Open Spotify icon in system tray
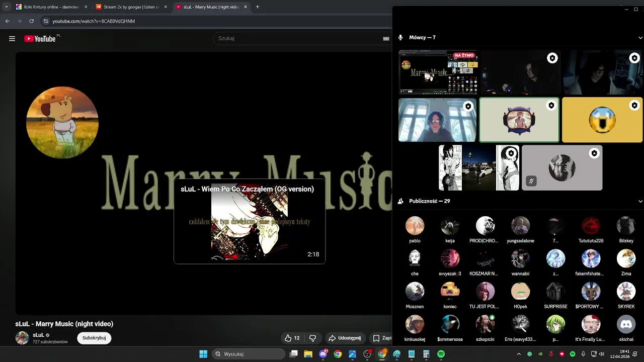644x362 pixels. click(573, 354)
